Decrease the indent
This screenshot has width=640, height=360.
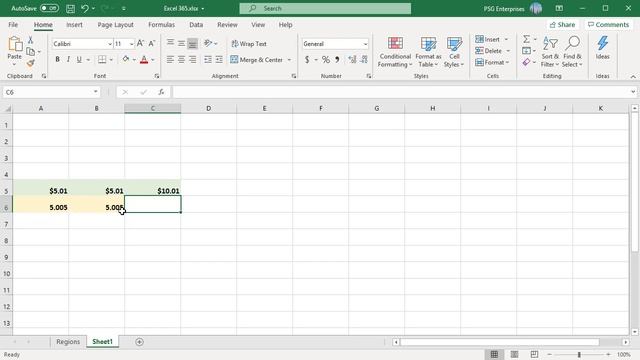208,60
